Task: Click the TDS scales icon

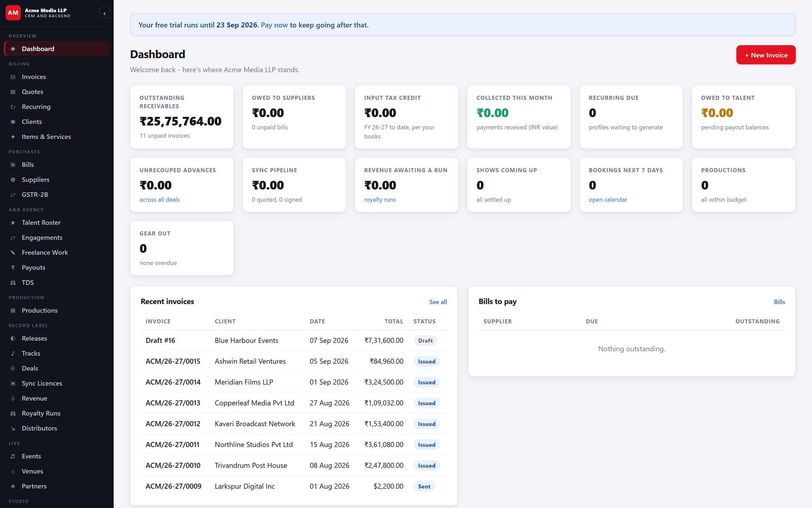Action: point(13,282)
